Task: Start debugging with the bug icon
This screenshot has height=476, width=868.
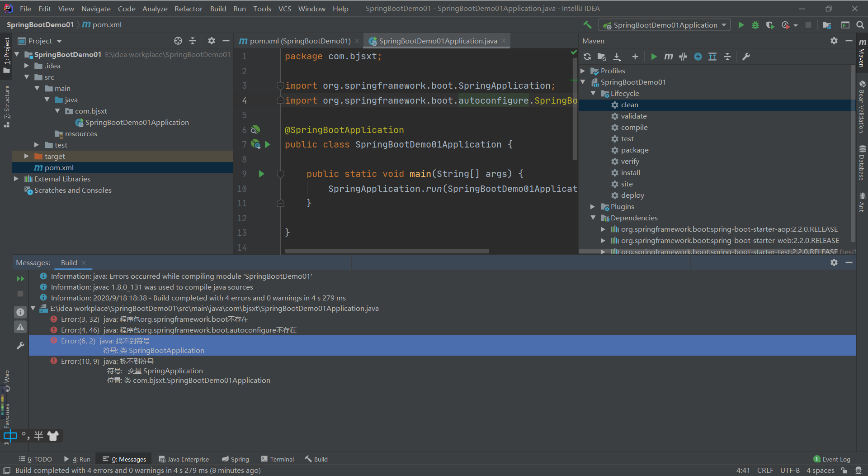Action: pos(755,25)
